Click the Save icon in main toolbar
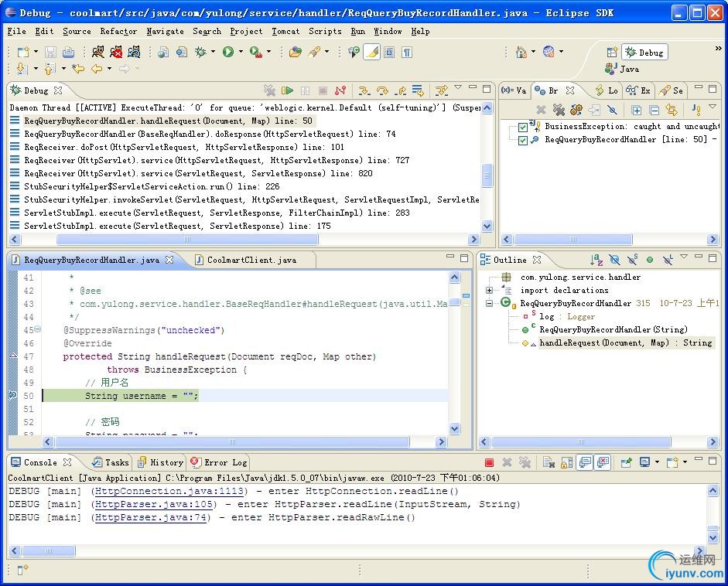728x586 pixels. pyautogui.click(x=50, y=52)
